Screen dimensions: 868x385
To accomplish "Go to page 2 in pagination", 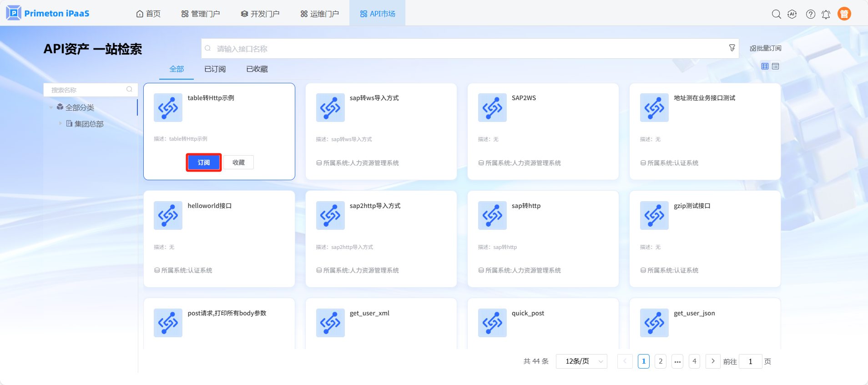I will pyautogui.click(x=661, y=361).
